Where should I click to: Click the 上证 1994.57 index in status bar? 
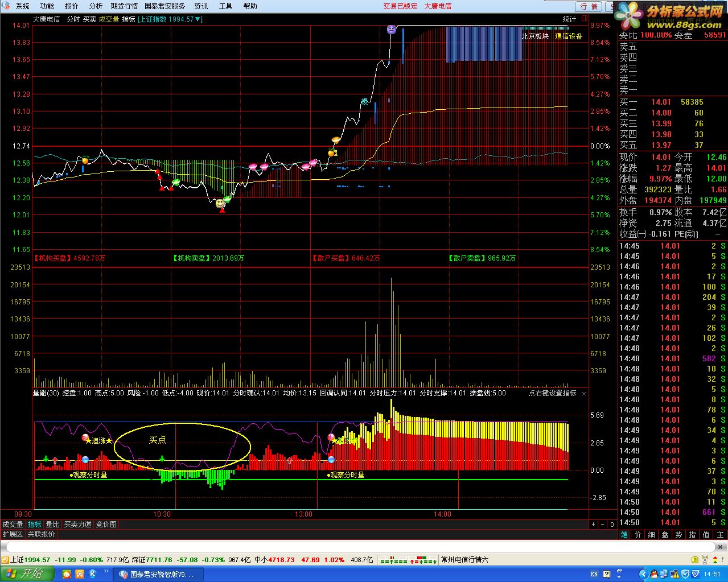[x=30, y=560]
